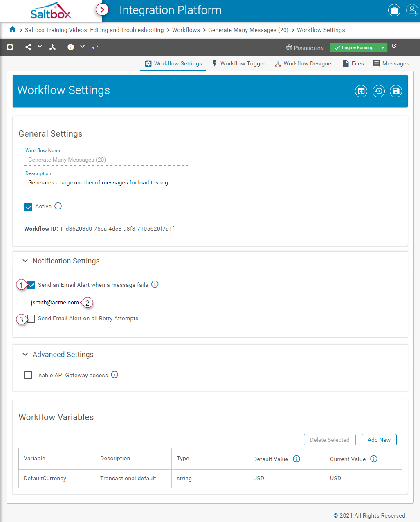Go to home via house icon
Image resolution: width=420 pixels, height=522 pixels.
[x=13, y=29]
